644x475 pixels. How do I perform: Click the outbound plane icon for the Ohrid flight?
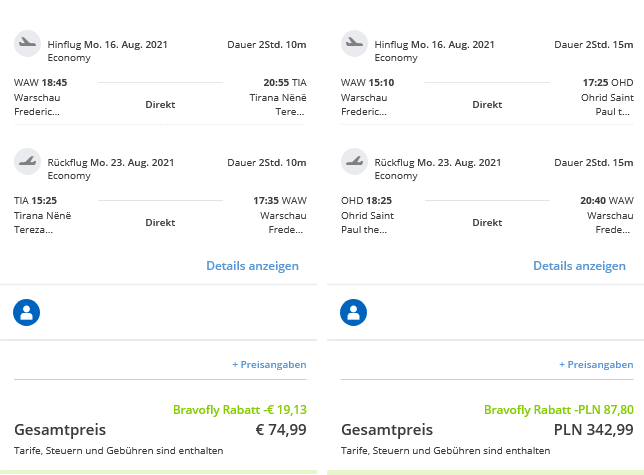pos(354,43)
